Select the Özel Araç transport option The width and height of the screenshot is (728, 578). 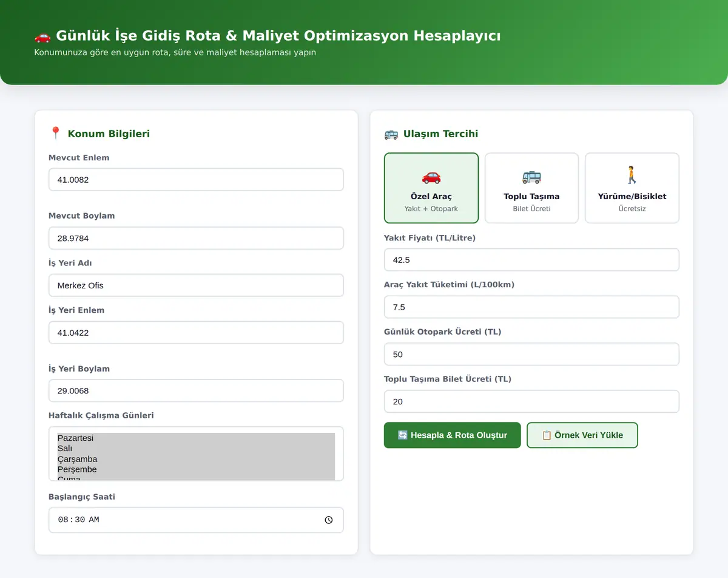point(431,188)
